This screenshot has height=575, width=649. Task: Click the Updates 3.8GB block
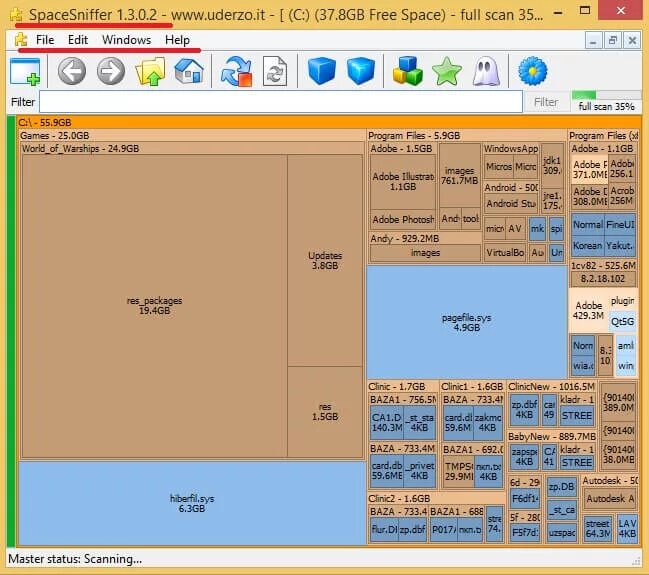(325, 260)
